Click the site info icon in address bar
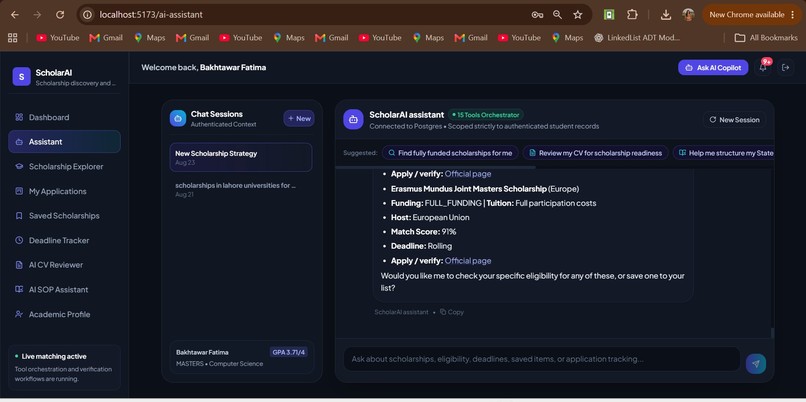Viewport: 806px width, 402px height. [87, 15]
